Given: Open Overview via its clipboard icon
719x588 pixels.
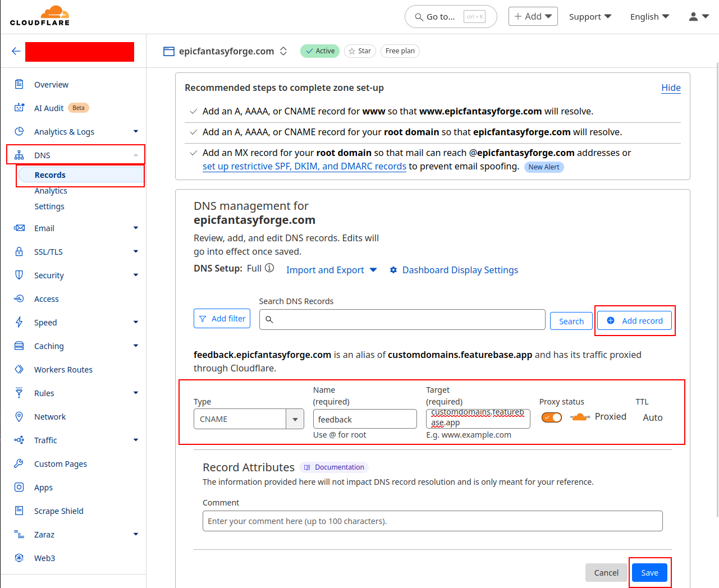Looking at the screenshot, I should click(19, 84).
